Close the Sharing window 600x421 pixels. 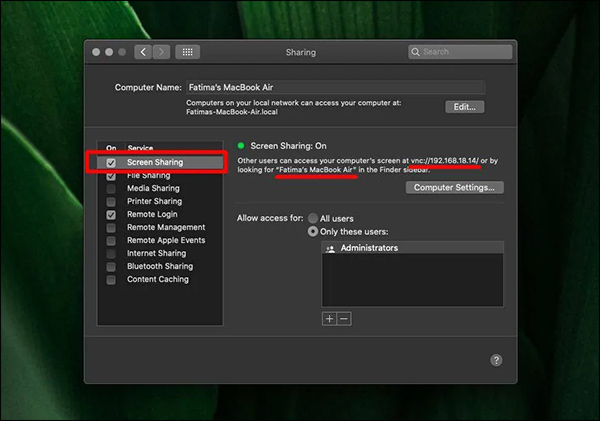pyautogui.click(x=96, y=52)
